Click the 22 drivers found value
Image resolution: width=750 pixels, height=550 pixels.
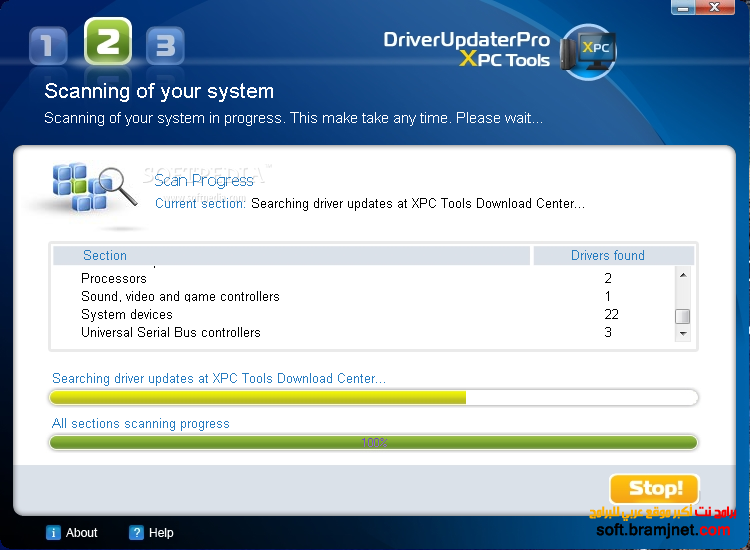pos(611,314)
